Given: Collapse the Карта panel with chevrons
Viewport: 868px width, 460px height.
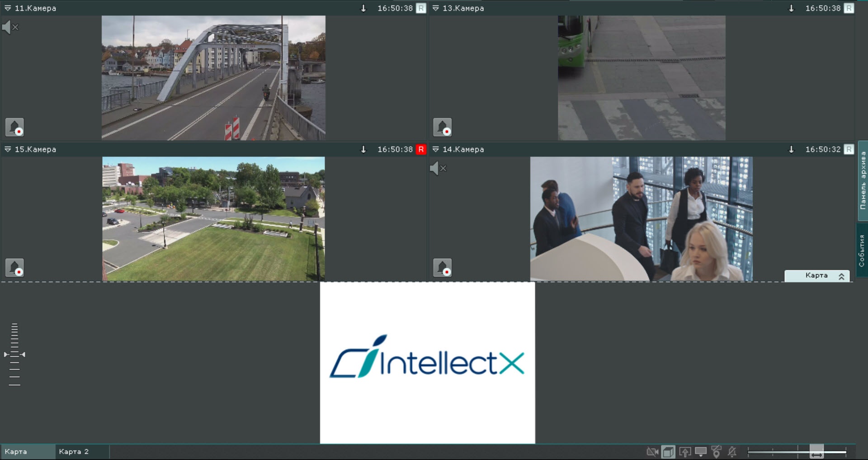Looking at the screenshot, I should click(x=841, y=276).
